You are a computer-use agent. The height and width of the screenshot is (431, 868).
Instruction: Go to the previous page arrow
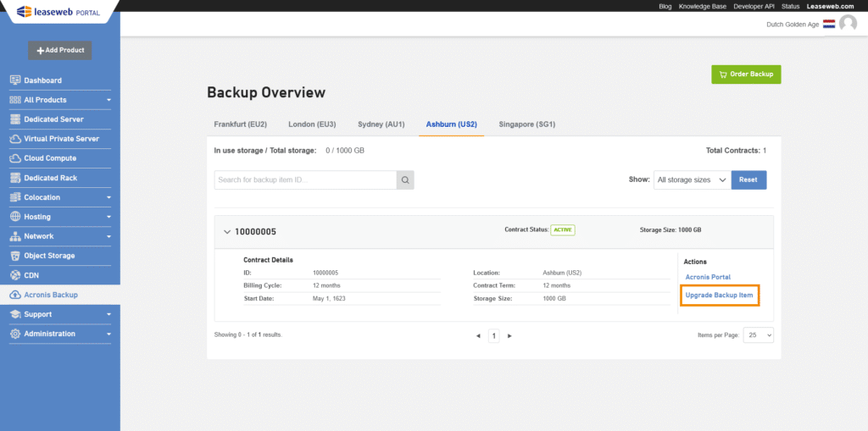(478, 336)
